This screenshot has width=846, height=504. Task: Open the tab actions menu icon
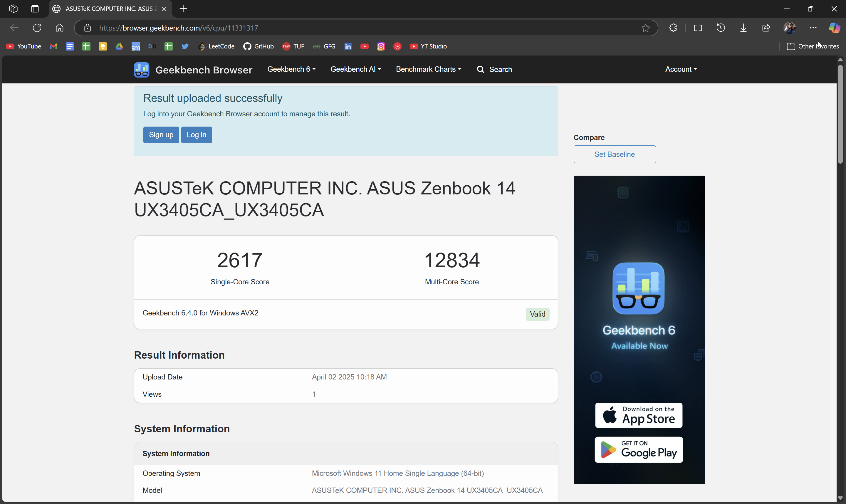pos(35,9)
